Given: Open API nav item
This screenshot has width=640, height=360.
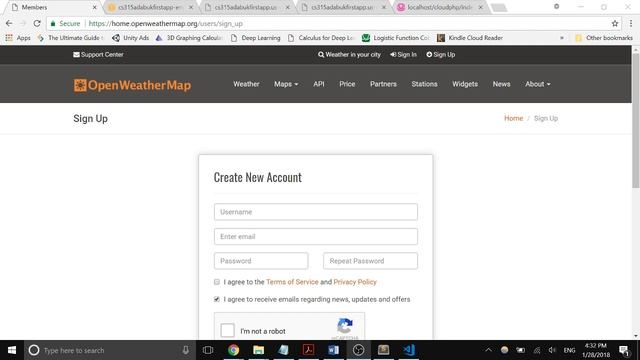Looking at the screenshot, I should (319, 84).
